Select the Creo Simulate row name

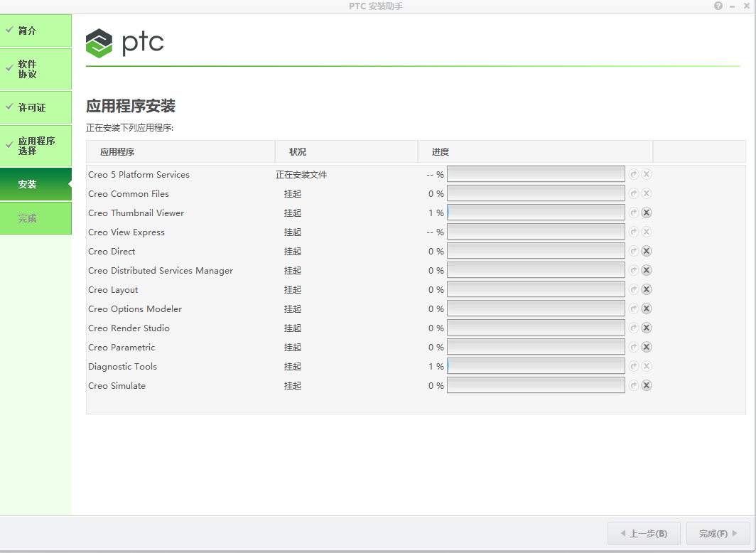tap(117, 386)
